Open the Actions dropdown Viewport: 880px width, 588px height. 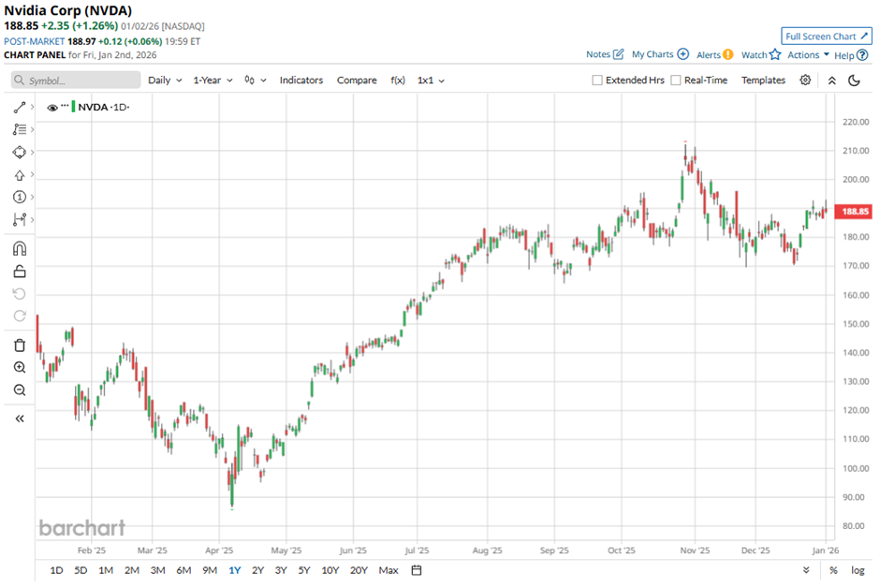(x=808, y=54)
